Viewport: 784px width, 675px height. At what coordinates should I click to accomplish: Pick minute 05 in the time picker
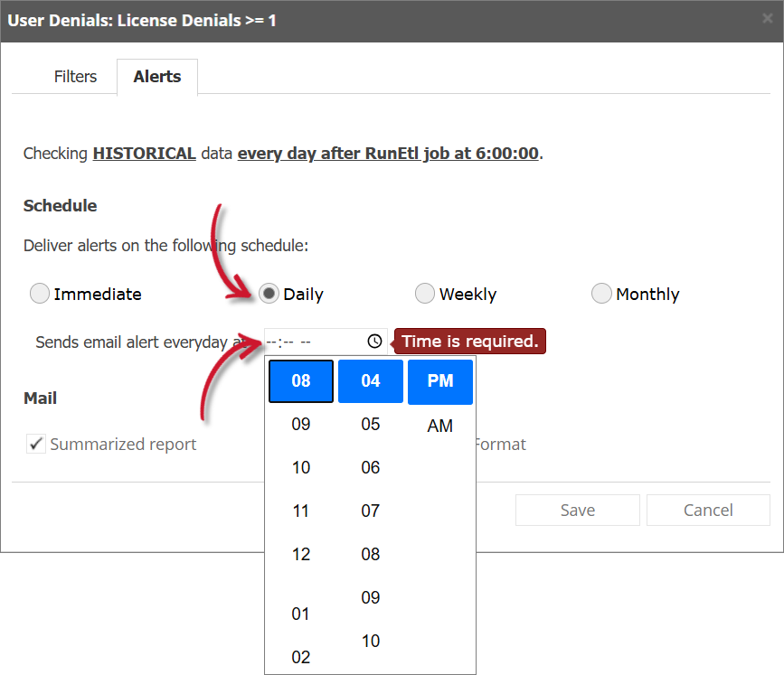click(370, 424)
